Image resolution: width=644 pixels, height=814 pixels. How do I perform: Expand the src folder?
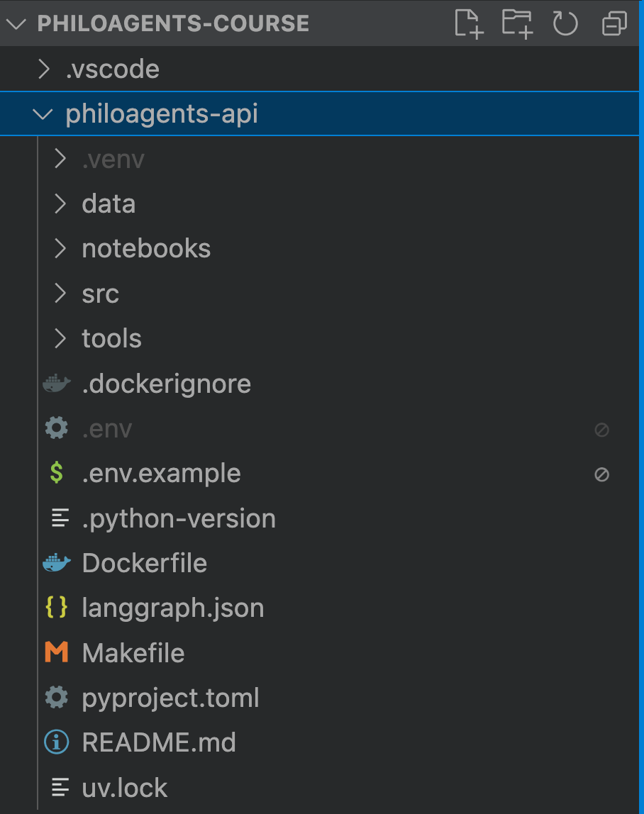(x=61, y=294)
